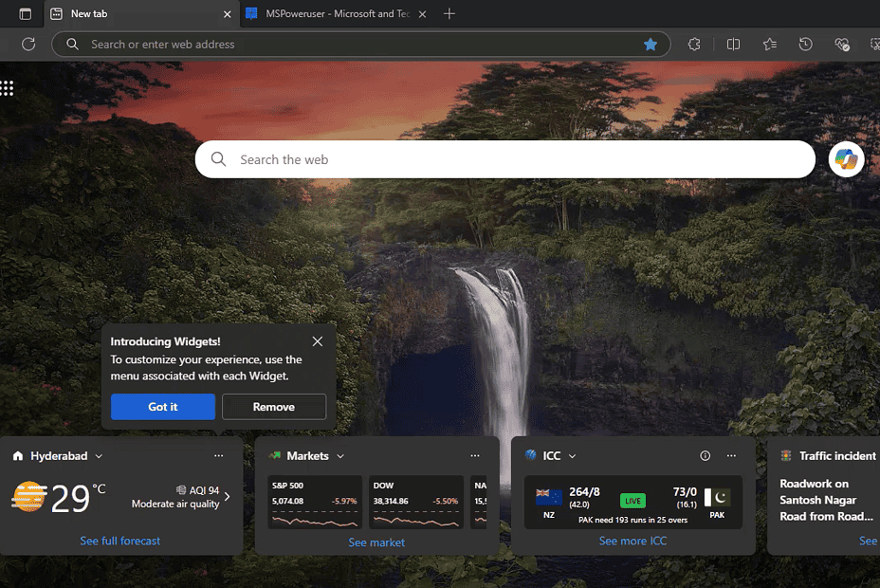The width and height of the screenshot is (880, 588).
Task: Open History via the clock icon
Action: pyautogui.click(x=806, y=44)
